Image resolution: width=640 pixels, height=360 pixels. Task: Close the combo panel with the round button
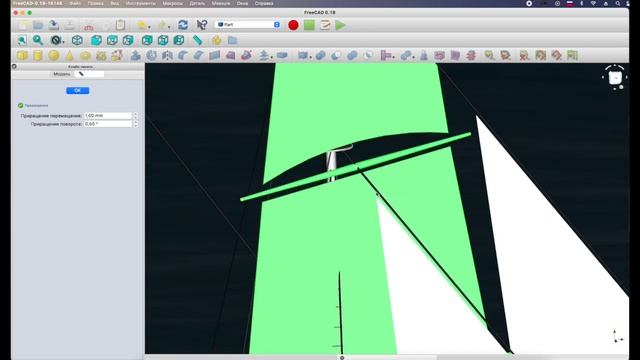click(x=14, y=66)
